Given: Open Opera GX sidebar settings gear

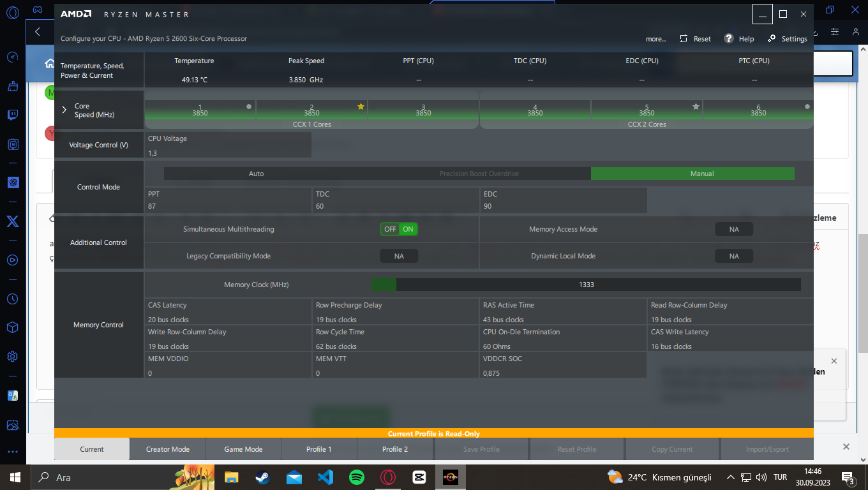Looking at the screenshot, I should (13, 357).
